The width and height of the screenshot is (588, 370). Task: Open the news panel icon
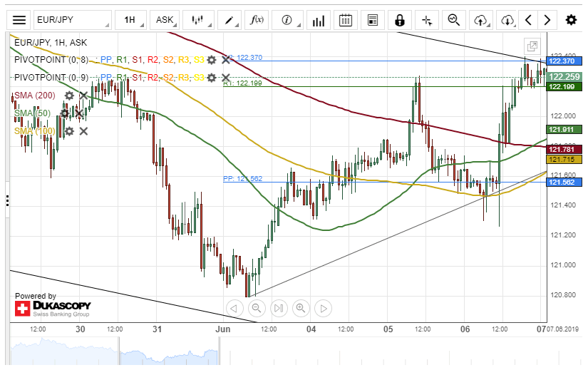click(x=373, y=20)
